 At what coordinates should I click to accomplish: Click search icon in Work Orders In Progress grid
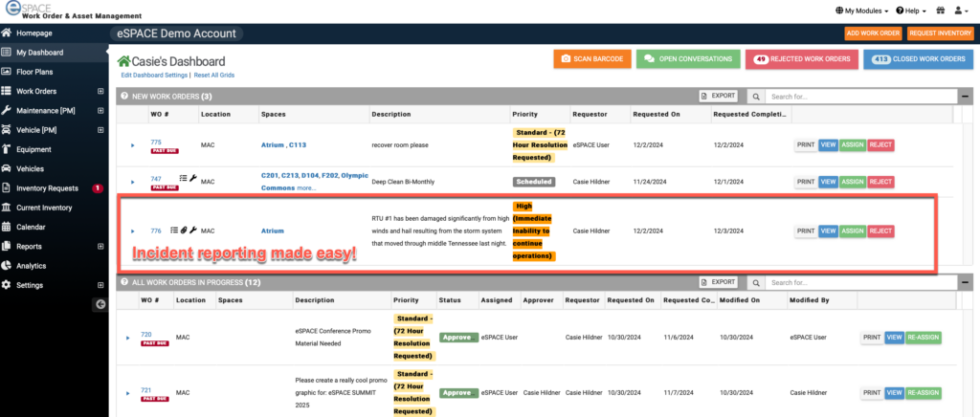tap(756, 283)
